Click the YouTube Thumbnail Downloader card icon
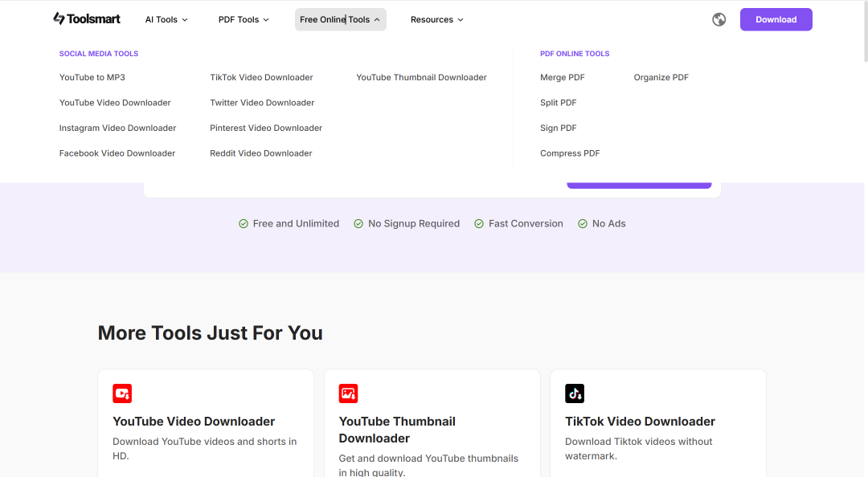Viewport: 868px width, 477px height. coord(348,393)
